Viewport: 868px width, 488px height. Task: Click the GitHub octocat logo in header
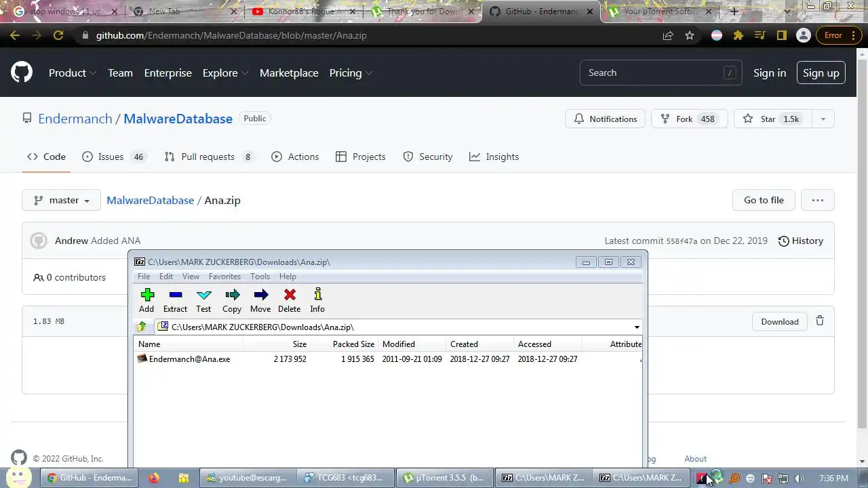pyautogui.click(x=22, y=73)
